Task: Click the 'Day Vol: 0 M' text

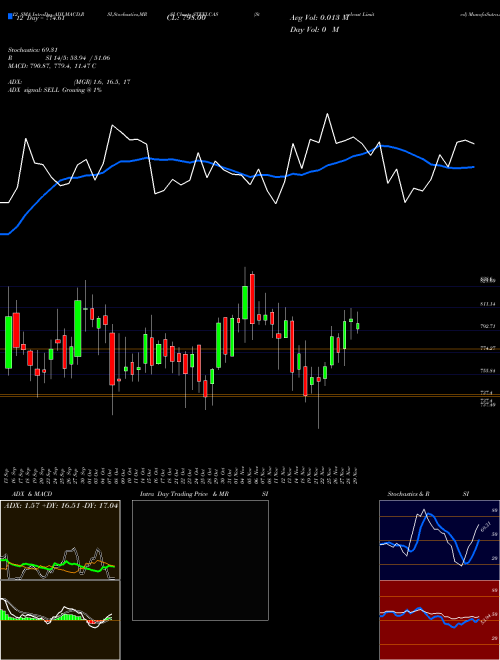Action: click(314, 29)
